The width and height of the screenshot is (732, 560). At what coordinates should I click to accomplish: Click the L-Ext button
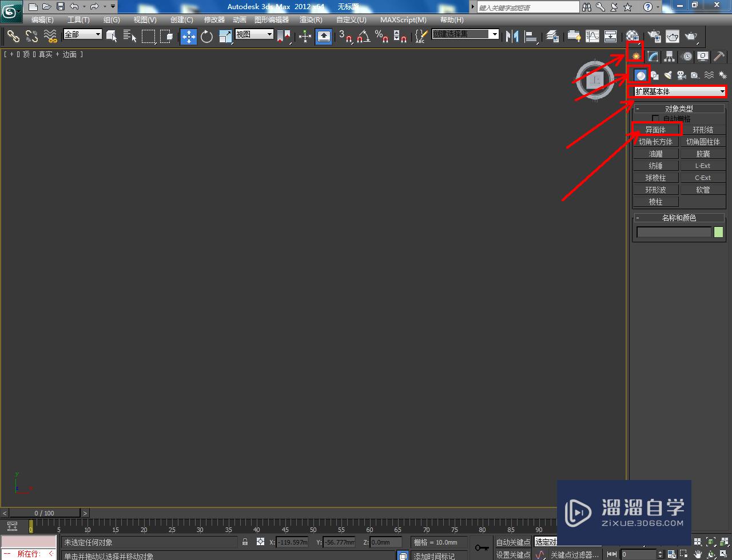pyautogui.click(x=703, y=166)
